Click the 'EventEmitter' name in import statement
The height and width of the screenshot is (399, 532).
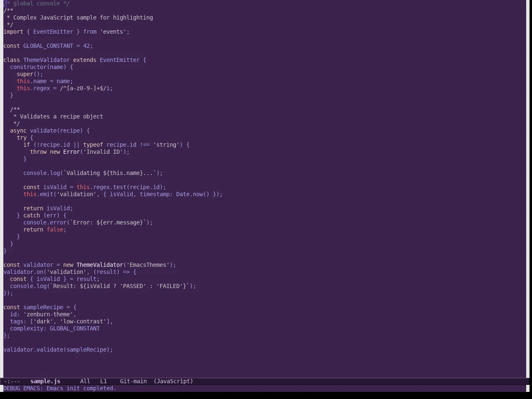click(x=53, y=32)
